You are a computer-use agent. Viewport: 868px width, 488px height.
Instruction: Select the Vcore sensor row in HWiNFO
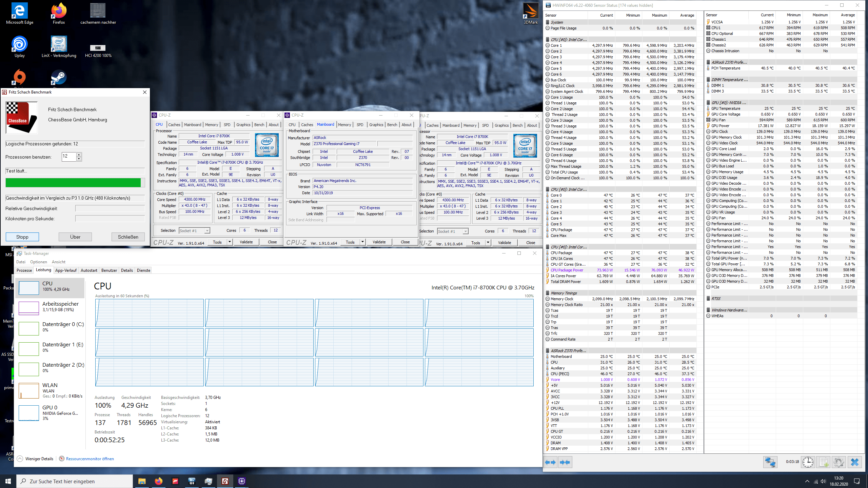pos(620,380)
